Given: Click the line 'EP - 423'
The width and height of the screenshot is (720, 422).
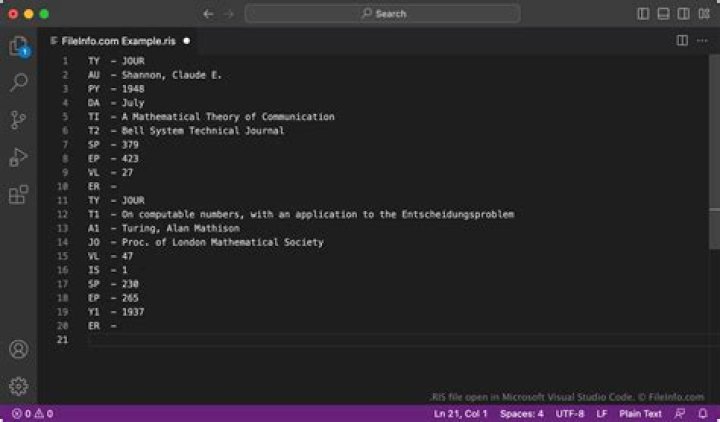Looking at the screenshot, I should (x=113, y=158).
